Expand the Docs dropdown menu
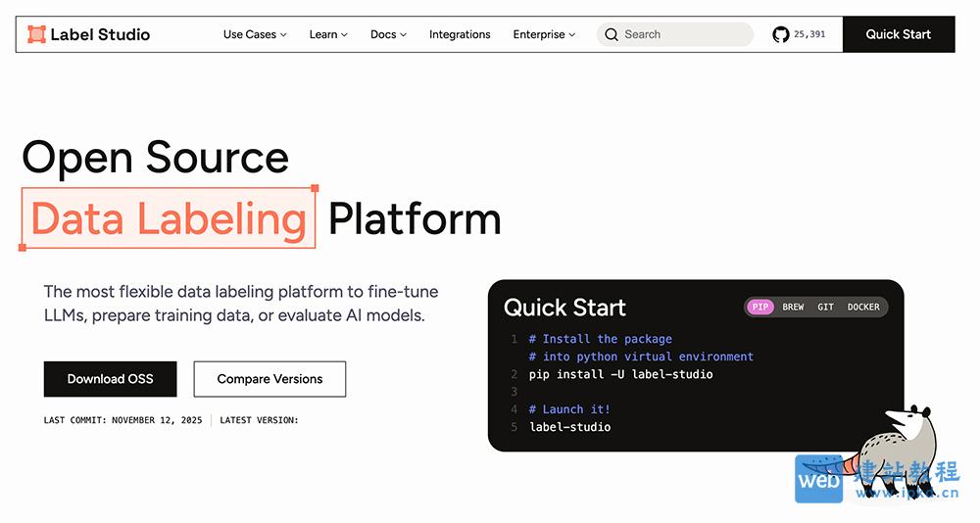The height and width of the screenshot is (523, 980). point(388,34)
